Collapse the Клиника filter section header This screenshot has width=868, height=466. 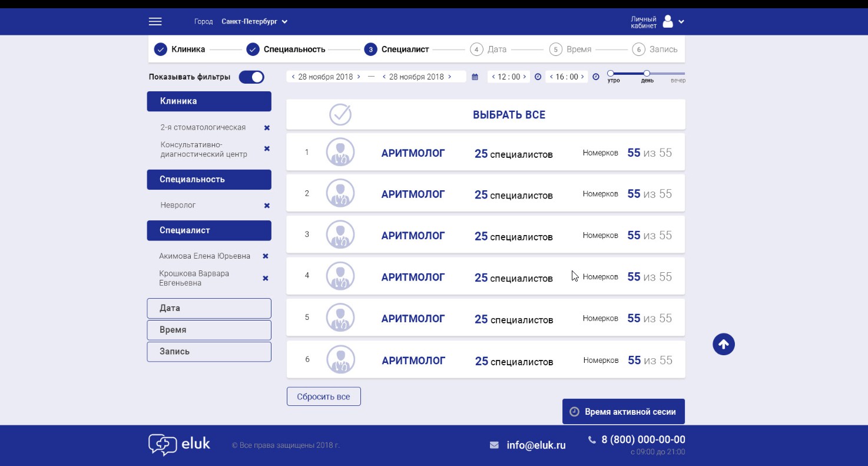pyautogui.click(x=209, y=101)
